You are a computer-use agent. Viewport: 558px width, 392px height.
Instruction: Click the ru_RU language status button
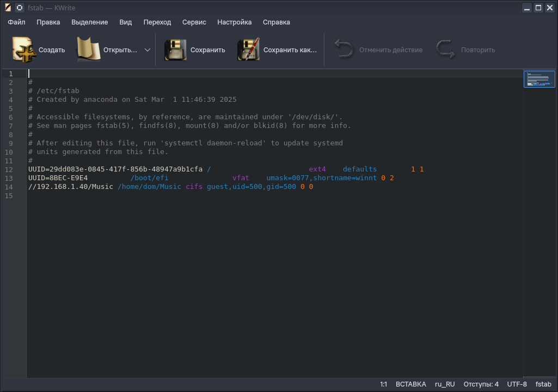tap(444, 384)
